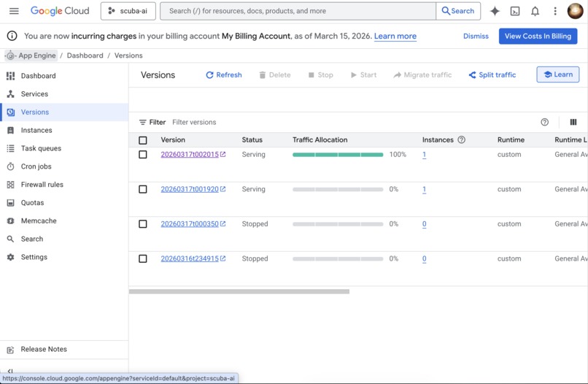The height and width of the screenshot is (384, 588).
Task: Open Firewall rules in the sidebar
Action: tap(64, 184)
